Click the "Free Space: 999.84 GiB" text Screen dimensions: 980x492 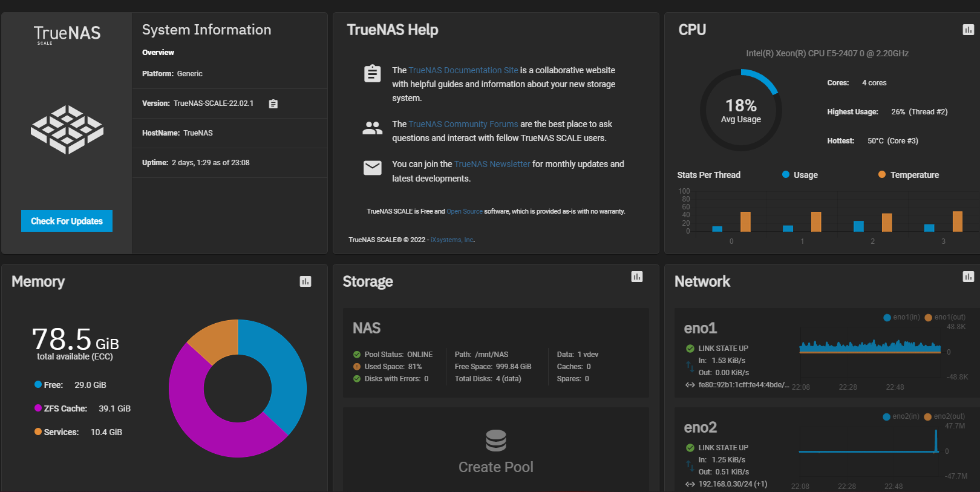493,367
